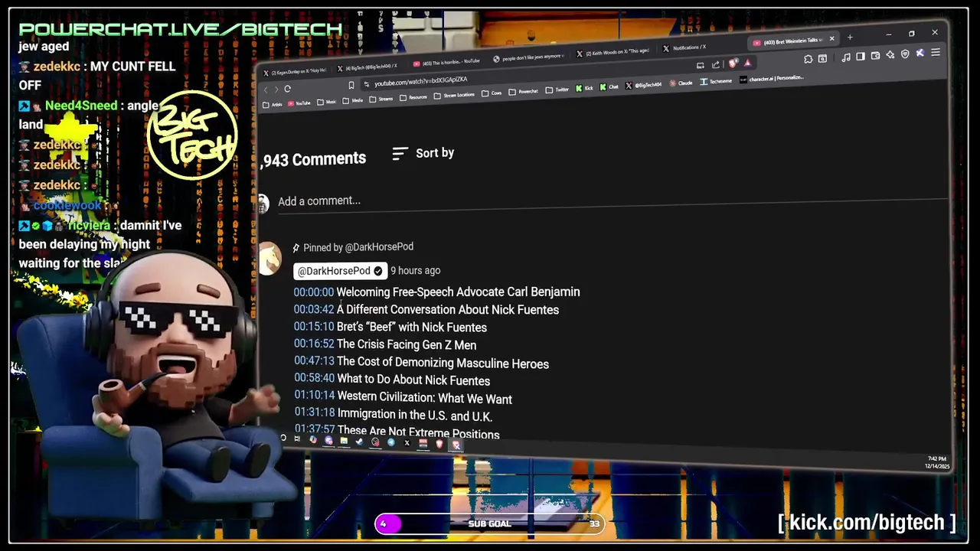Open the Leo AI sparkle icon
Screen dimensions: 980x551
tap(890, 55)
